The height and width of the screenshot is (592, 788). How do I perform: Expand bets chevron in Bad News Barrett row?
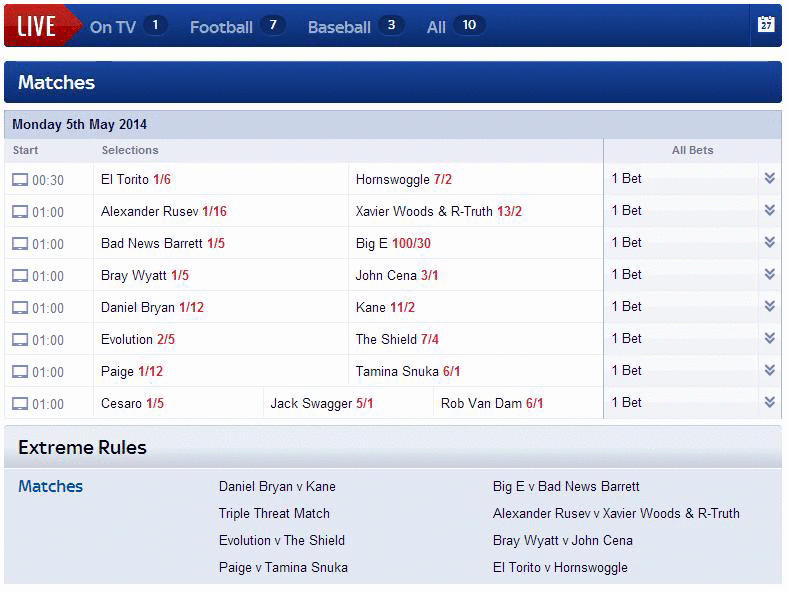pyautogui.click(x=769, y=243)
